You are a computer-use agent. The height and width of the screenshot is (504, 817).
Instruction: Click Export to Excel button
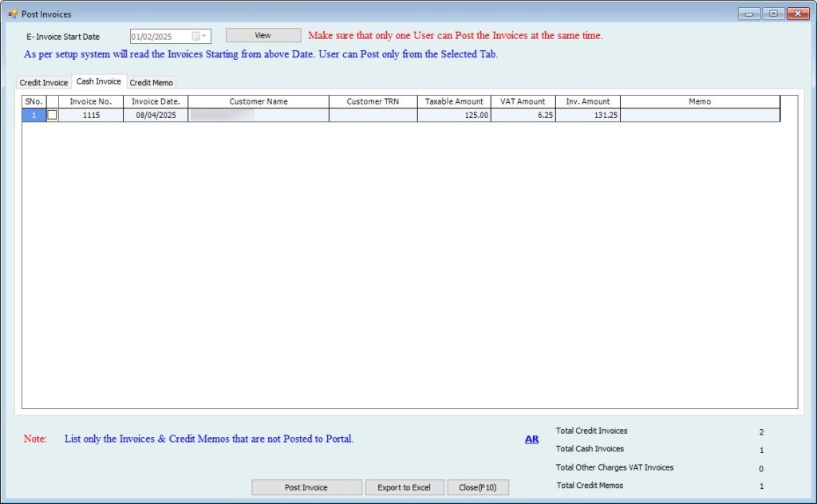(x=404, y=487)
